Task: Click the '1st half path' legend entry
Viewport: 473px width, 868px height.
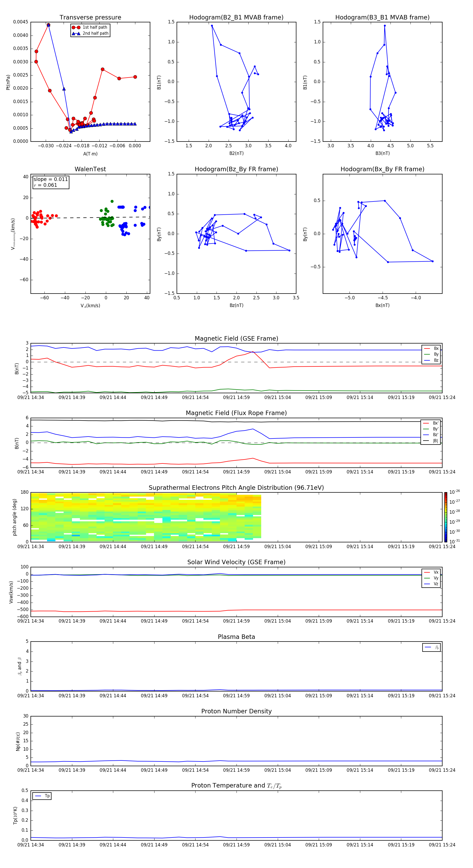Action: (90, 27)
